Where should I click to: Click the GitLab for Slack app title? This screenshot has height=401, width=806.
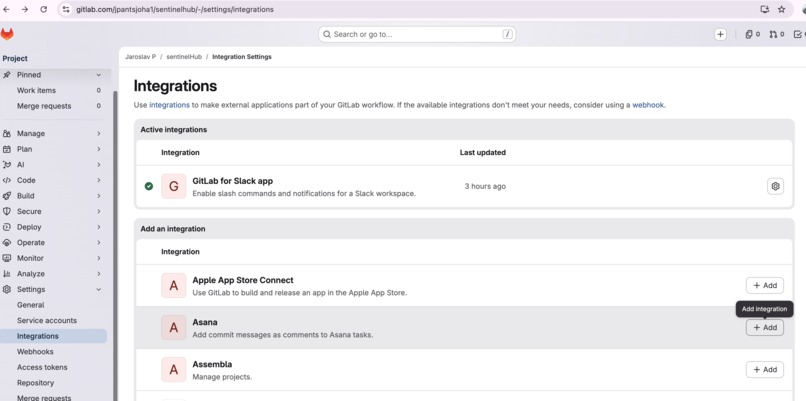coord(232,181)
